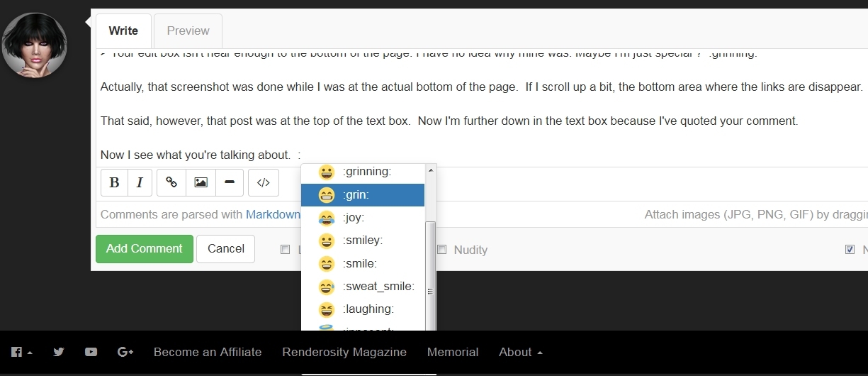This screenshot has height=376, width=868.
Task: Click the emoji list scrollbar thumb
Action: tap(430, 275)
